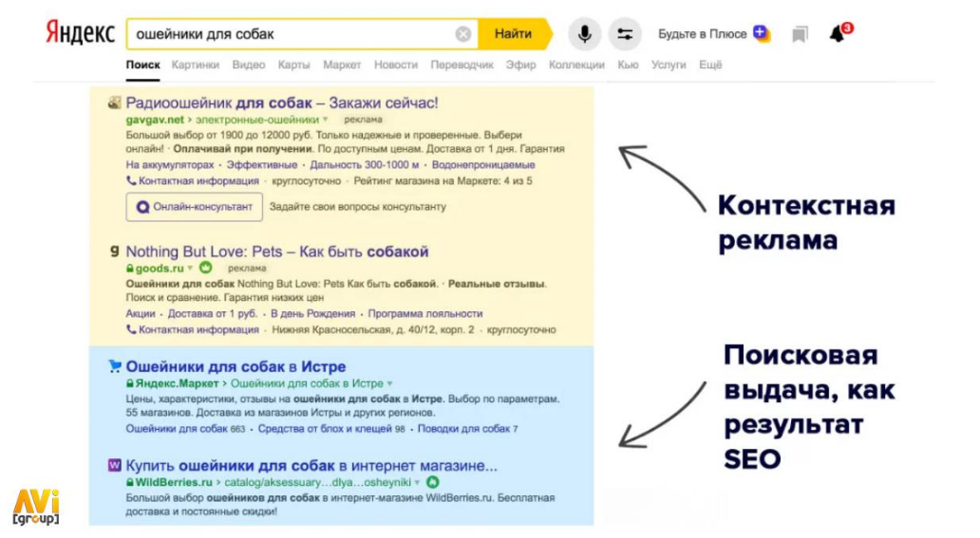Clear the search field with the X icon
Viewport: 980px width, 538px height.
pos(463,34)
